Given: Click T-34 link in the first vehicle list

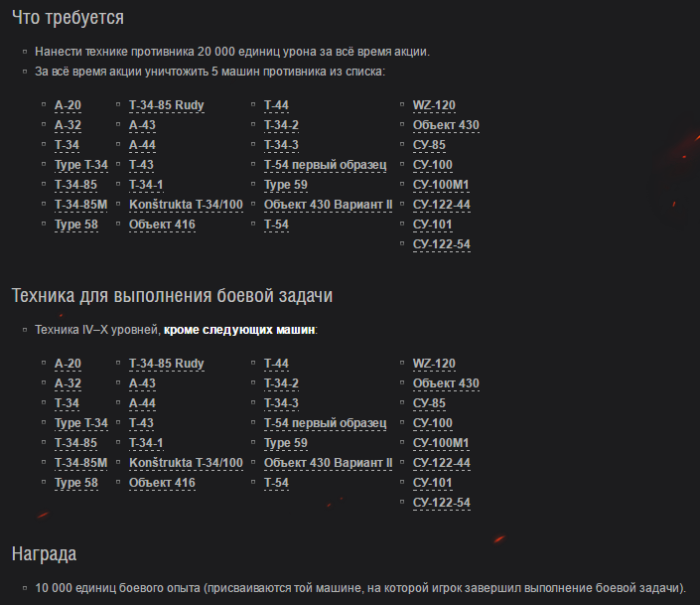Looking at the screenshot, I should pos(67,145).
